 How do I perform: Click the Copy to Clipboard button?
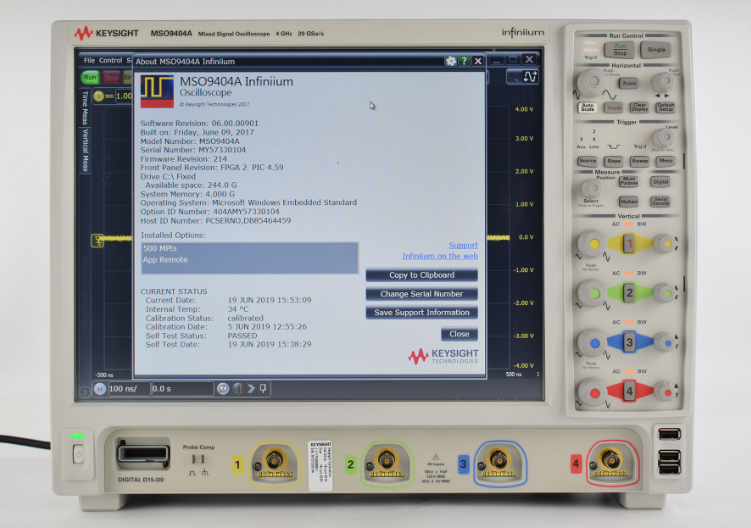[x=421, y=275]
